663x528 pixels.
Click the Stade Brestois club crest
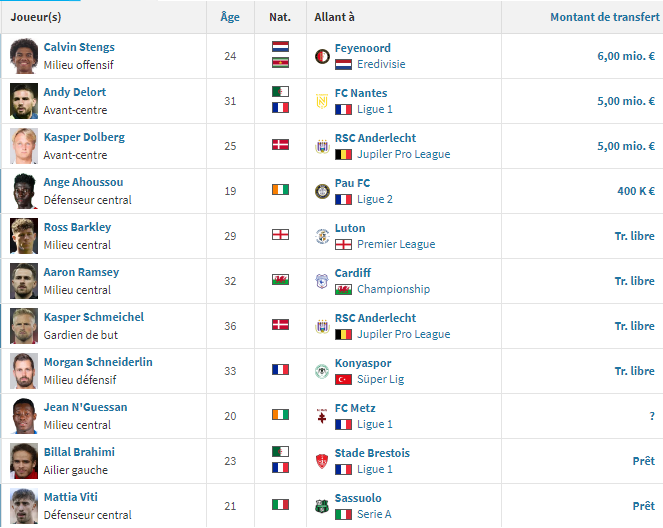322,461
